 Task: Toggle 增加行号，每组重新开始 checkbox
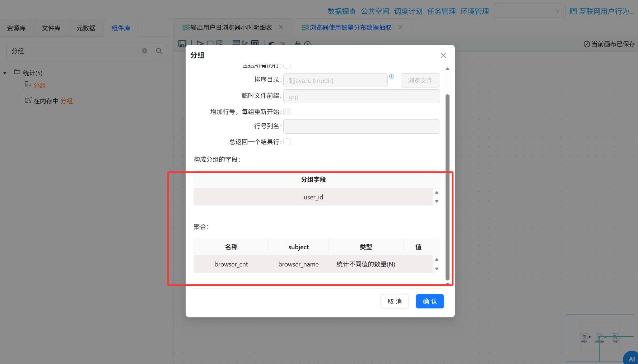pos(287,112)
